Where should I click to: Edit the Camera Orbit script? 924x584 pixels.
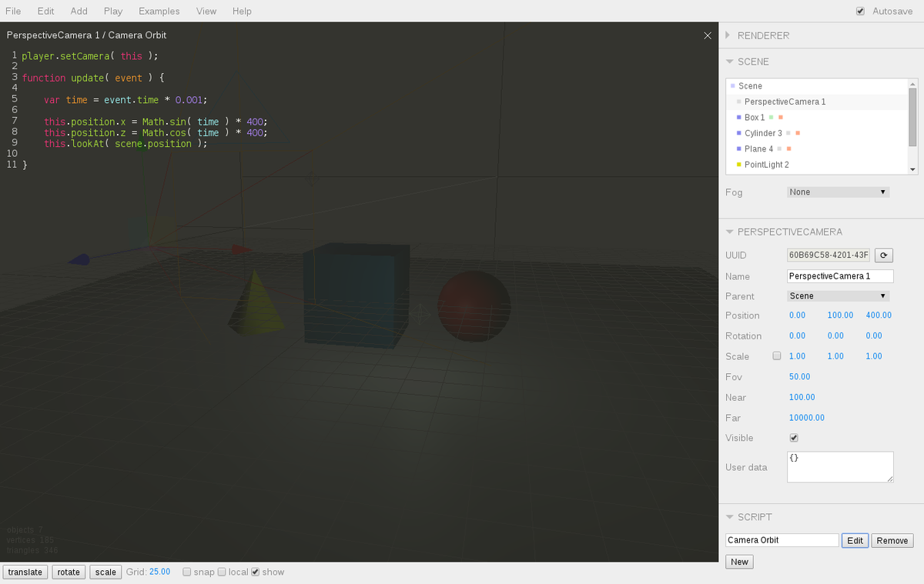(x=855, y=541)
